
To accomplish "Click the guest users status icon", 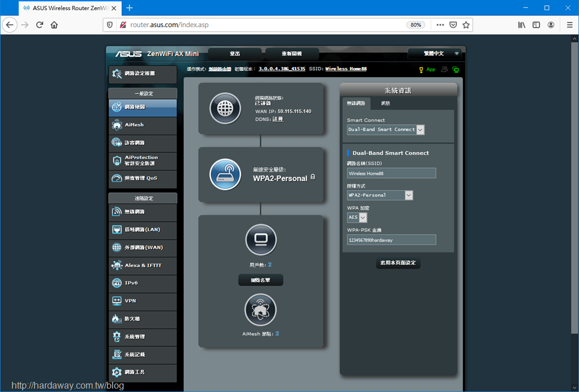I will click(x=444, y=70).
